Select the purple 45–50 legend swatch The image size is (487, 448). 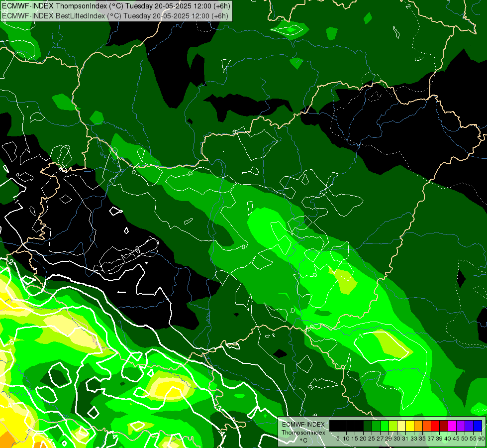[x=461, y=426]
